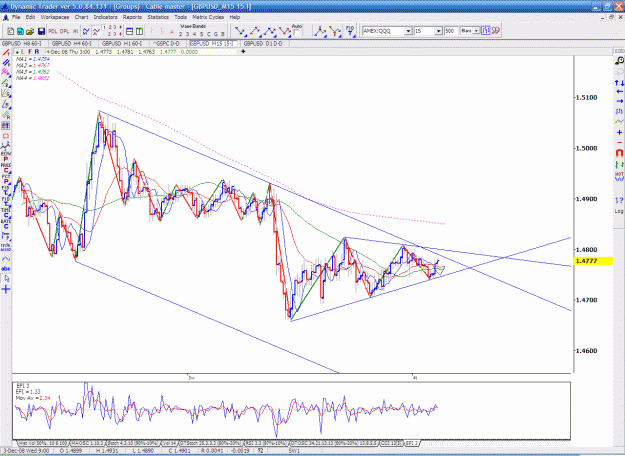Image resolution: width=625 pixels, height=456 pixels.
Task: Click the open folder icon
Action: (x=30, y=31)
